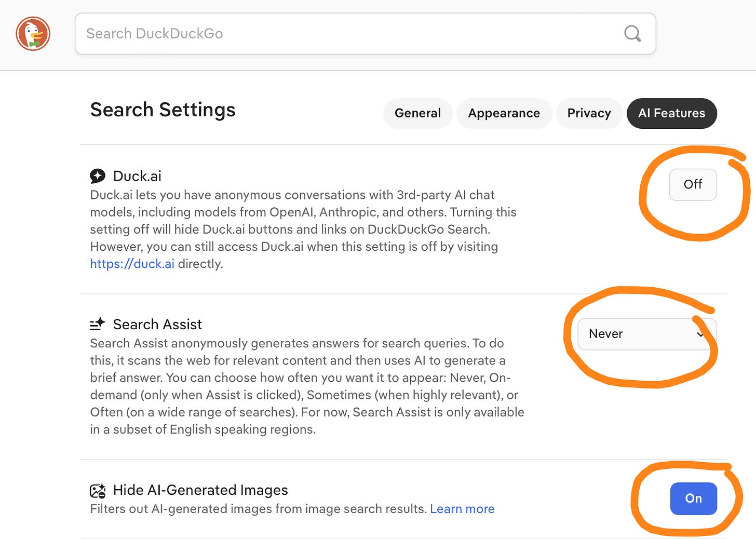
Task: Click the Duck.ai section title
Action: (x=137, y=176)
